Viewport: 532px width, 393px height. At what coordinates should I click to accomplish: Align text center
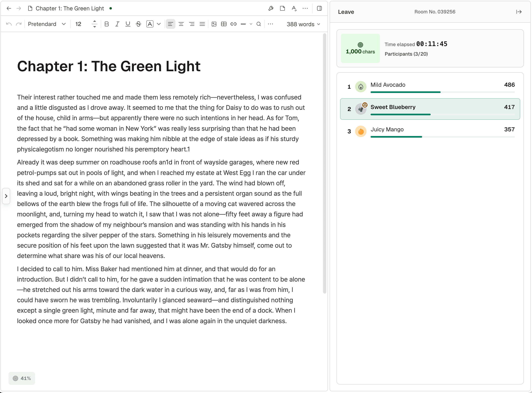[181, 24]
